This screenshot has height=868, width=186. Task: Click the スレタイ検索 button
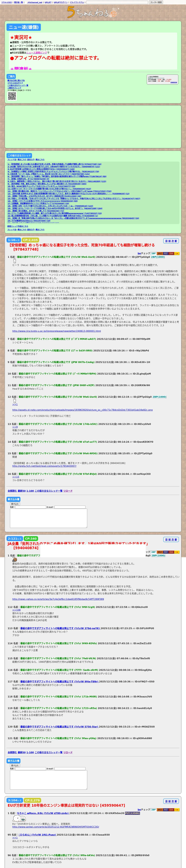tap(156, 2)
